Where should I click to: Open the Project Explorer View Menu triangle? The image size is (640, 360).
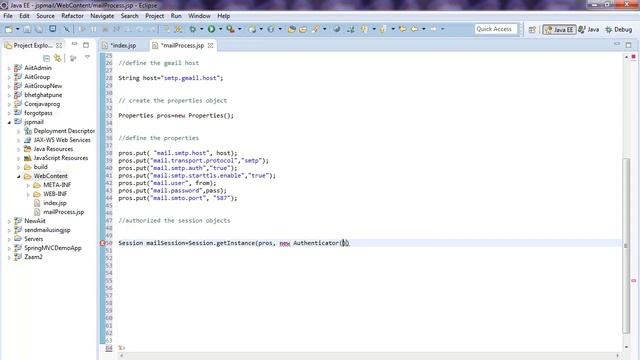coord(87,58)
